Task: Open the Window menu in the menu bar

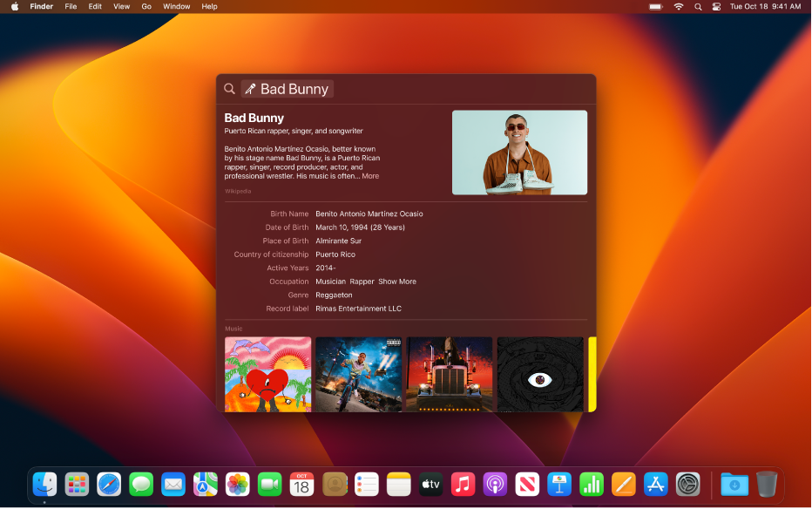Action: coord(177,6)
